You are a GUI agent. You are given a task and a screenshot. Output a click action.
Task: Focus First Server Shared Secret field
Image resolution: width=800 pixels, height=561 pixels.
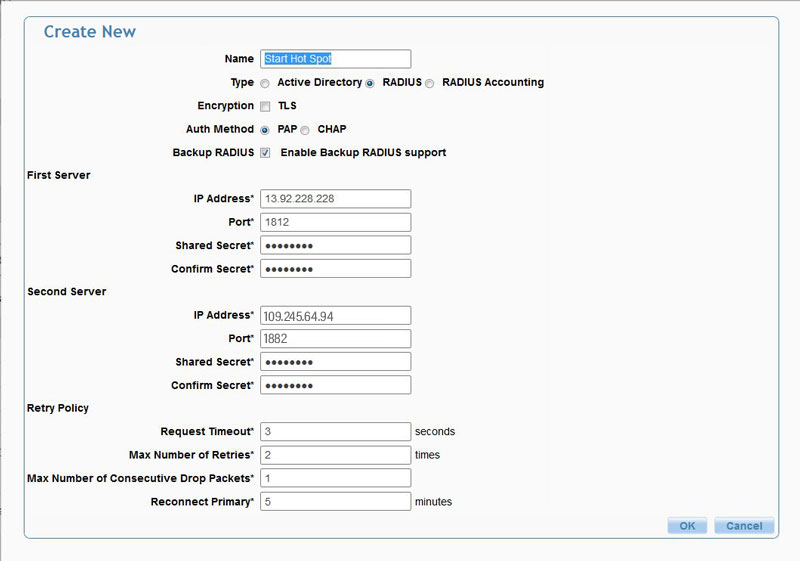click(x=335, y=245)
